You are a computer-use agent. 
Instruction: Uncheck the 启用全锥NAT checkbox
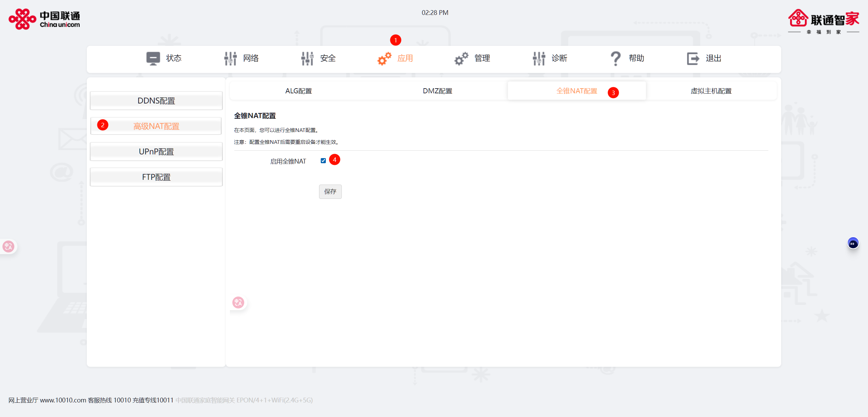(323, 161)
